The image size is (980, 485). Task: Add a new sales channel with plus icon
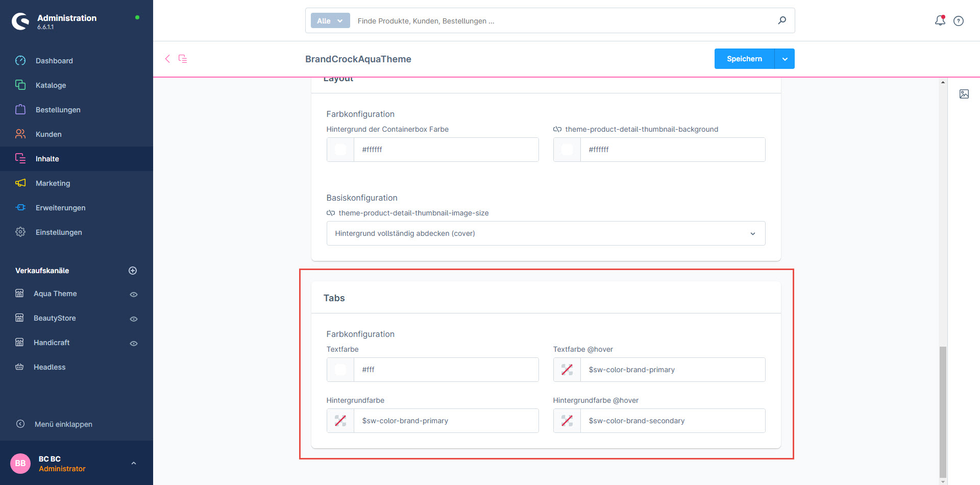pyautogui.click(x=133, y=271)
